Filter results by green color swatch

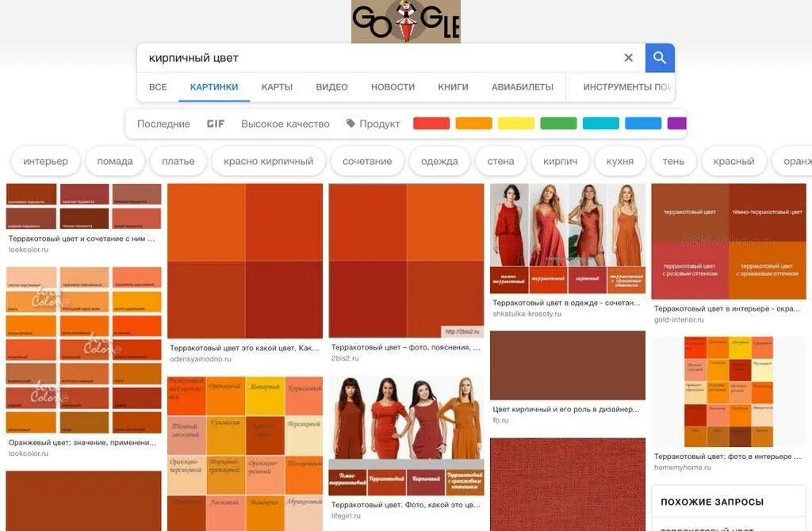click(558, 123)
